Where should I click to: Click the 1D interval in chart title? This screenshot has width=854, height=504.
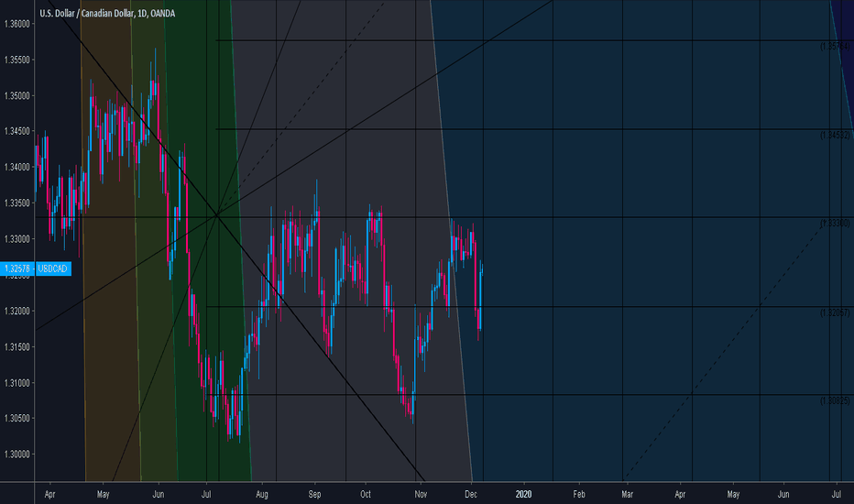pos(137,13)
